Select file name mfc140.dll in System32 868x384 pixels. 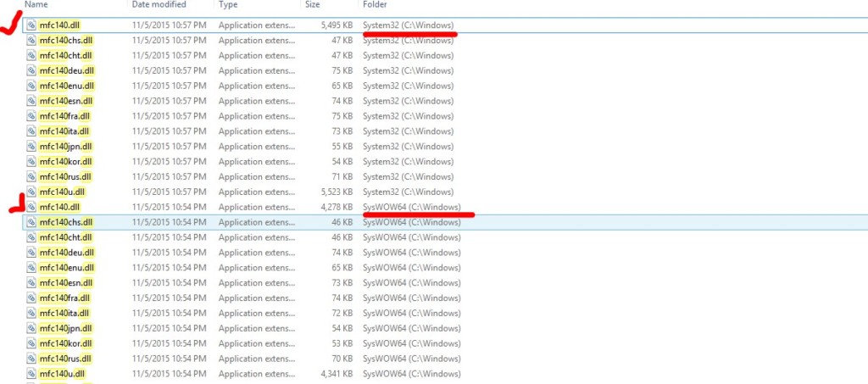(x=60, y=25)
